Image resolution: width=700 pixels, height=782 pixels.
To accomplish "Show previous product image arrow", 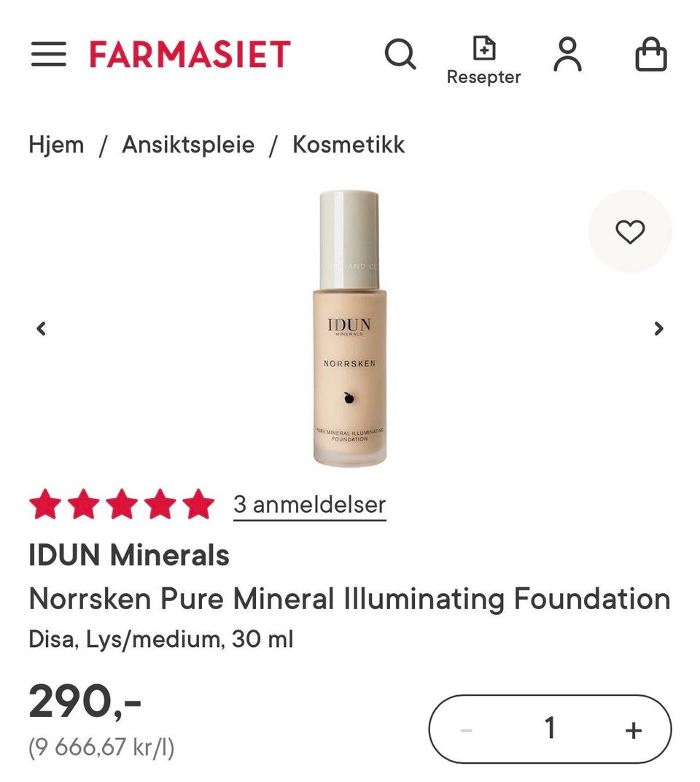I will click(42, 328).
